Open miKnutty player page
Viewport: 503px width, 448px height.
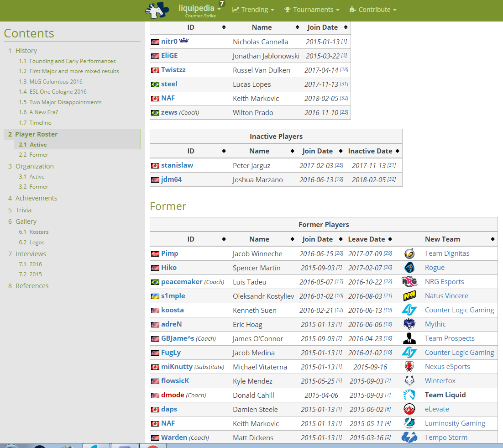[177, 367]
